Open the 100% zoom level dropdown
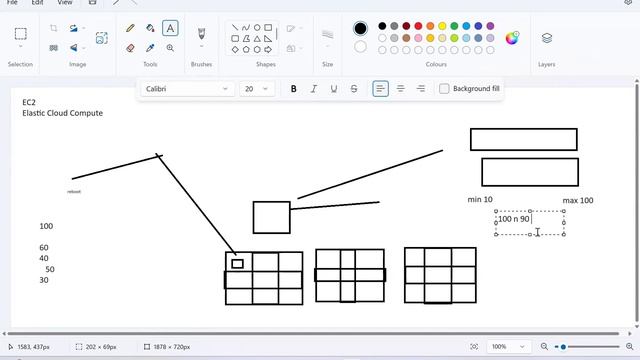Viewport: 640px width, 360px height. (x=509, y=347)
